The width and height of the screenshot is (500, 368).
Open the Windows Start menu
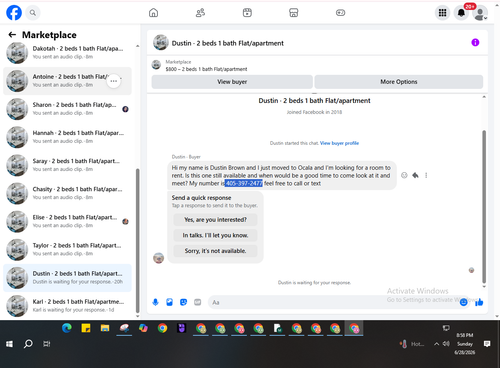pos(9,344)
